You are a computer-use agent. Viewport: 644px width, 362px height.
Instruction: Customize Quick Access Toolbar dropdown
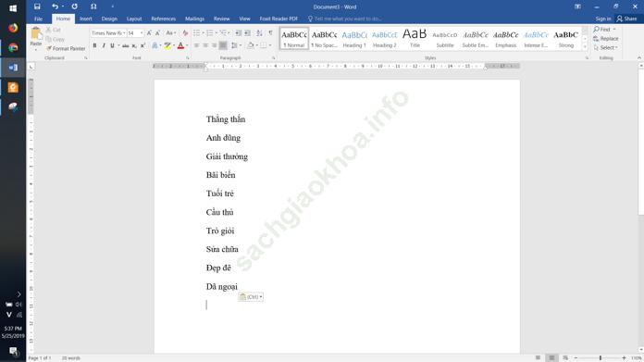pyautogui.click(x=113, y=6)
